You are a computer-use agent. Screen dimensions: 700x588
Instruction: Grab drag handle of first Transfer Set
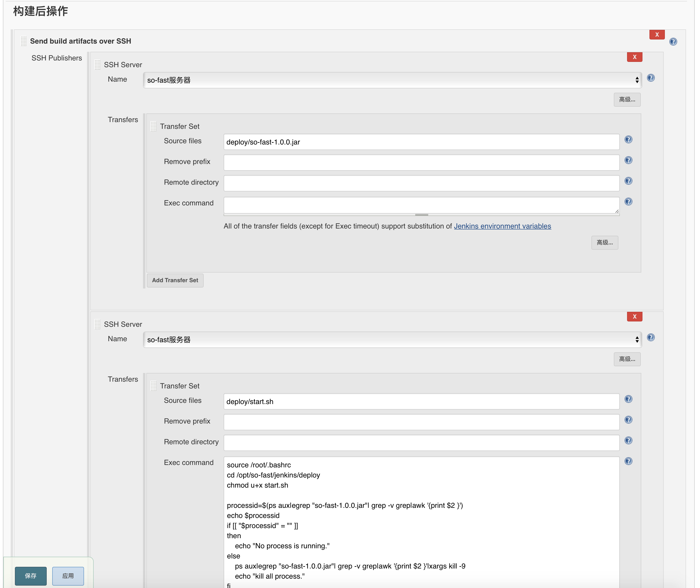153,126
